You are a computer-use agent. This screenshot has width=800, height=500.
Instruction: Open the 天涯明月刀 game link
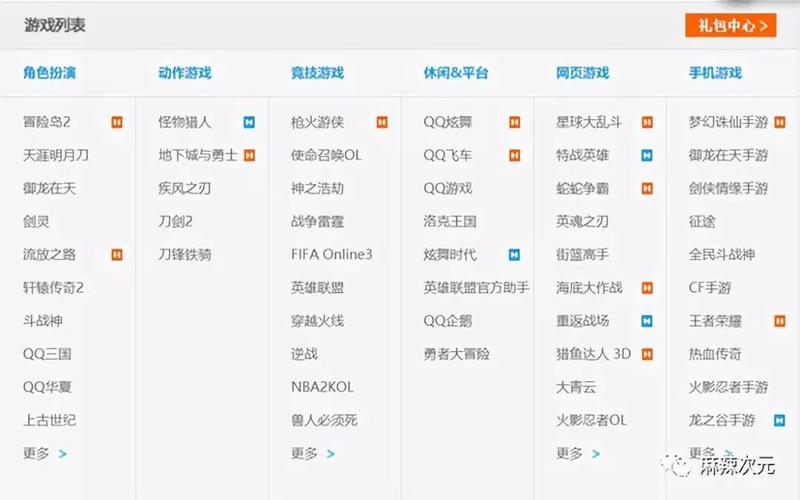coord(56,155)
